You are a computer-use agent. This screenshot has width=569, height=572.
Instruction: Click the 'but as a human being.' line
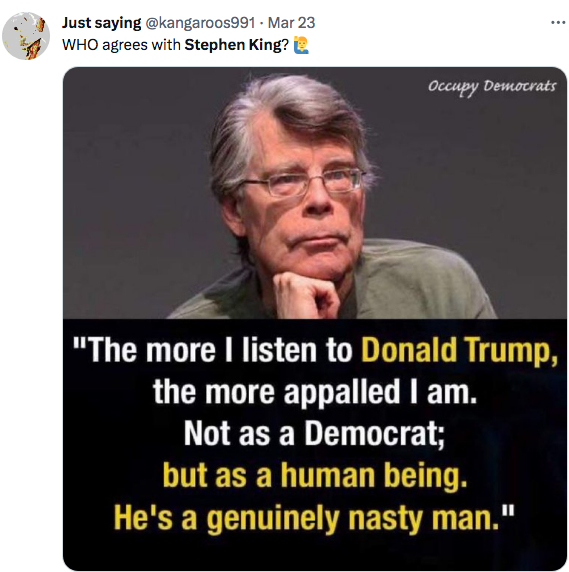click(x=315, y=475)
